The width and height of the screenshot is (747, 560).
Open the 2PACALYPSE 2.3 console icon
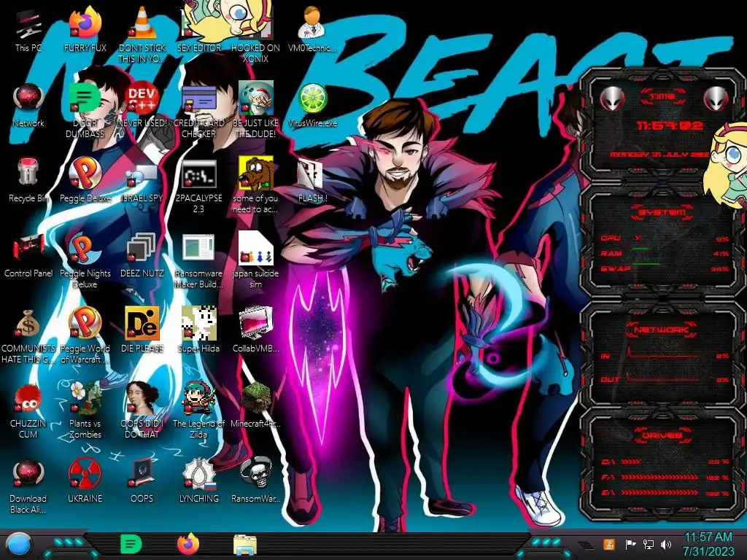pyautogui.click(x=198, y=186)
